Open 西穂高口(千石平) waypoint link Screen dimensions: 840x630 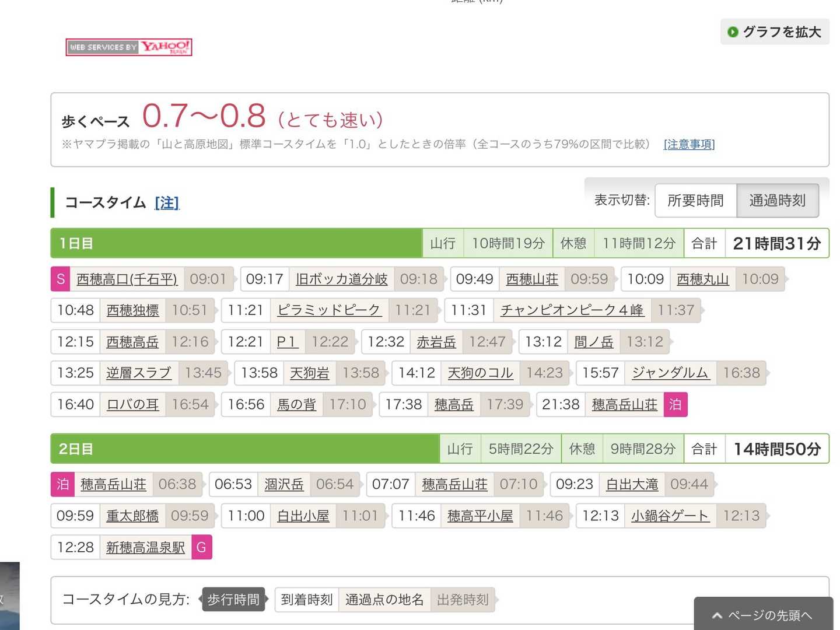click(127, 279)
